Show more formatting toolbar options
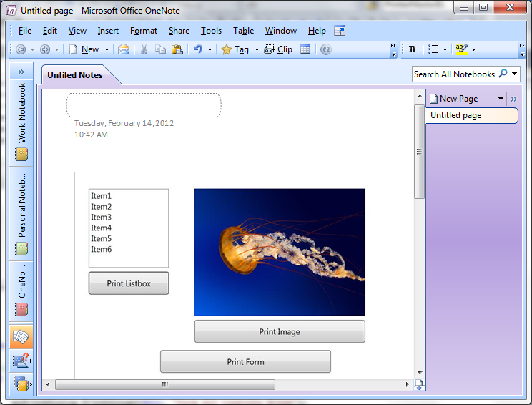The image size is (532, 405). [522, 49]
